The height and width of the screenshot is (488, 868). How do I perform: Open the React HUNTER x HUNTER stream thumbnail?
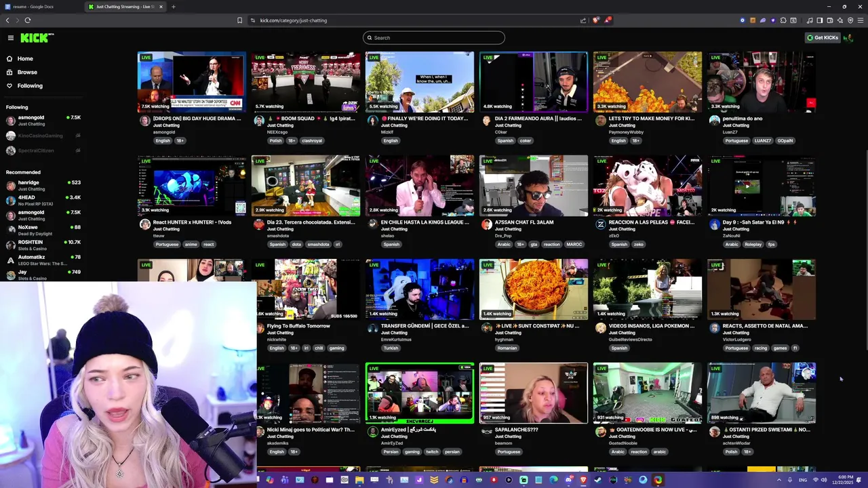coord(192,186)
